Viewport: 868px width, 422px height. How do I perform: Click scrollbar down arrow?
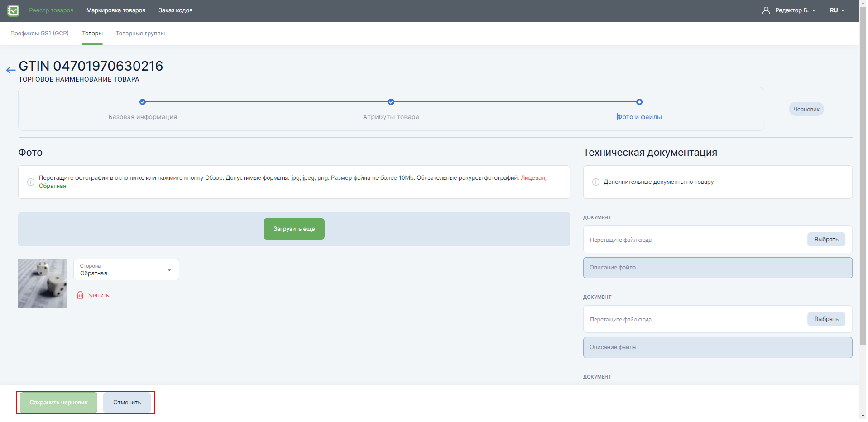pos(863,416)
